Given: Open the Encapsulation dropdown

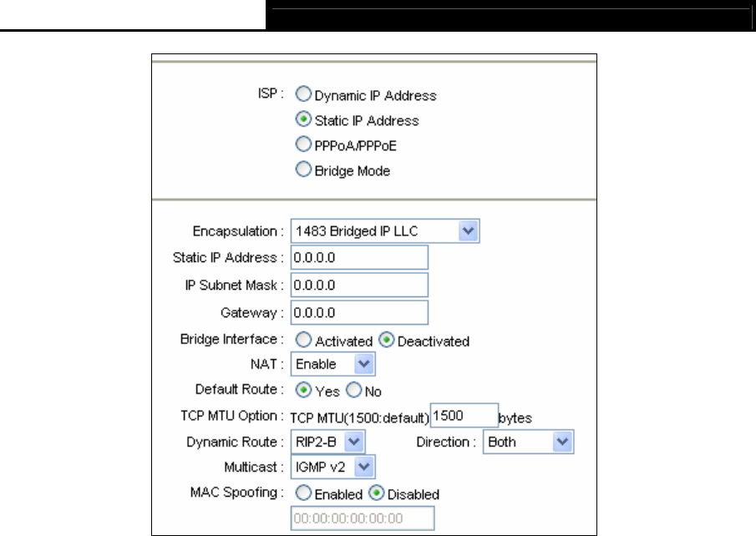Looking at the screenshot, I should [x=385, y=231].
